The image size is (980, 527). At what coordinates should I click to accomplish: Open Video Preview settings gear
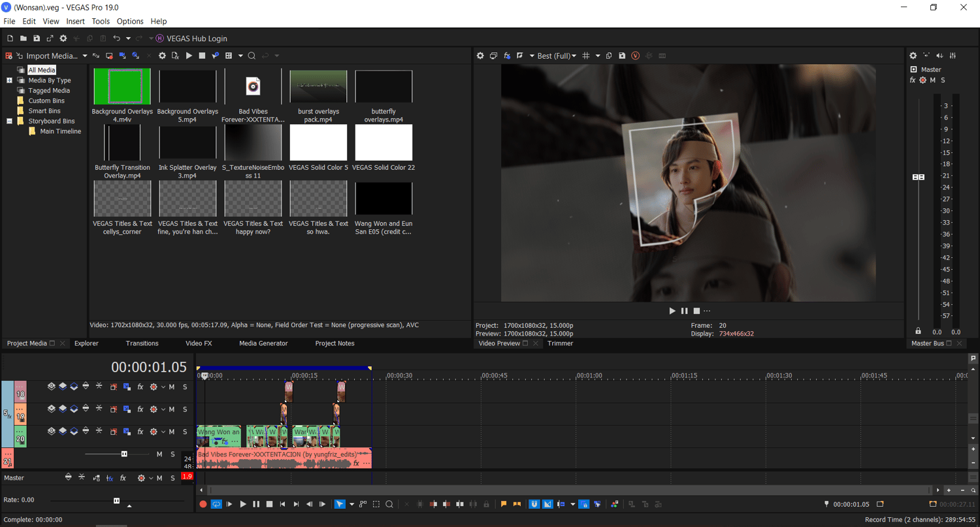[x=480, y=56]
